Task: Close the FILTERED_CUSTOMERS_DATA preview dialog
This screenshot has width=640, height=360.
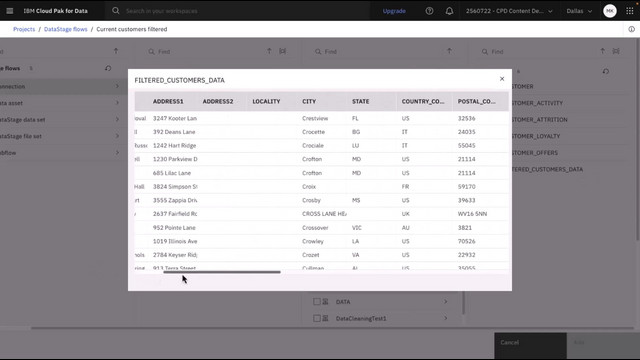Action: (x=502, y=79)
